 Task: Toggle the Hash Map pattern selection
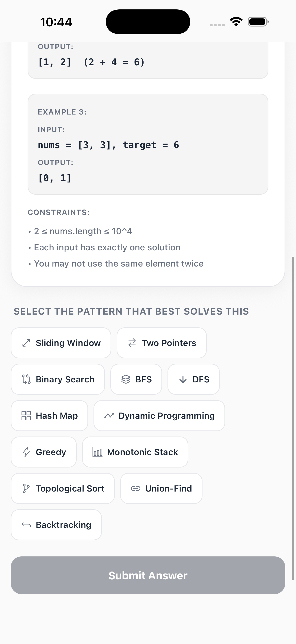(x=49, y=415)
